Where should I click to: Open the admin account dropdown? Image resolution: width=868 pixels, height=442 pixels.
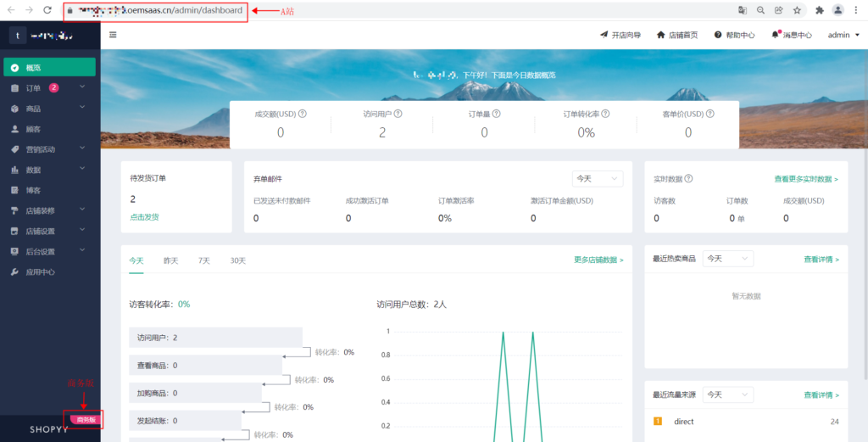(x=843, y=35)
